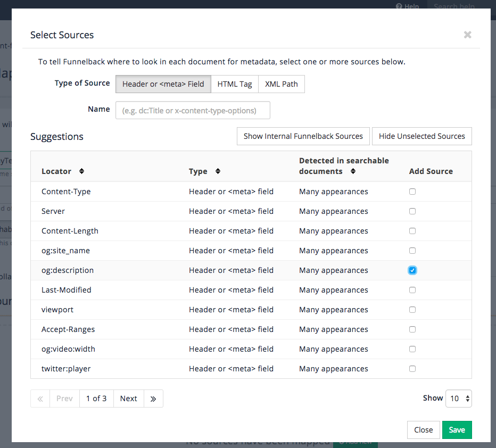496x448 pixels.
Task: Sort by Detected in searchable documents
Action: (x=353, y=172)
